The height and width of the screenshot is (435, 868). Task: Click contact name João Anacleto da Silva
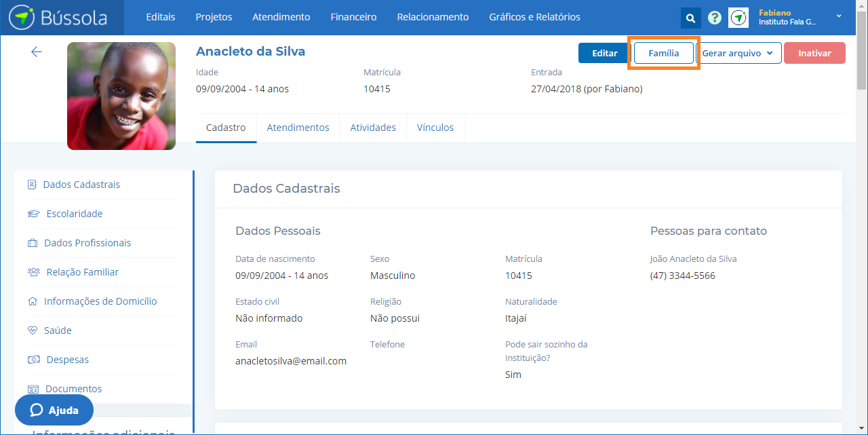(x=694, y=259)
